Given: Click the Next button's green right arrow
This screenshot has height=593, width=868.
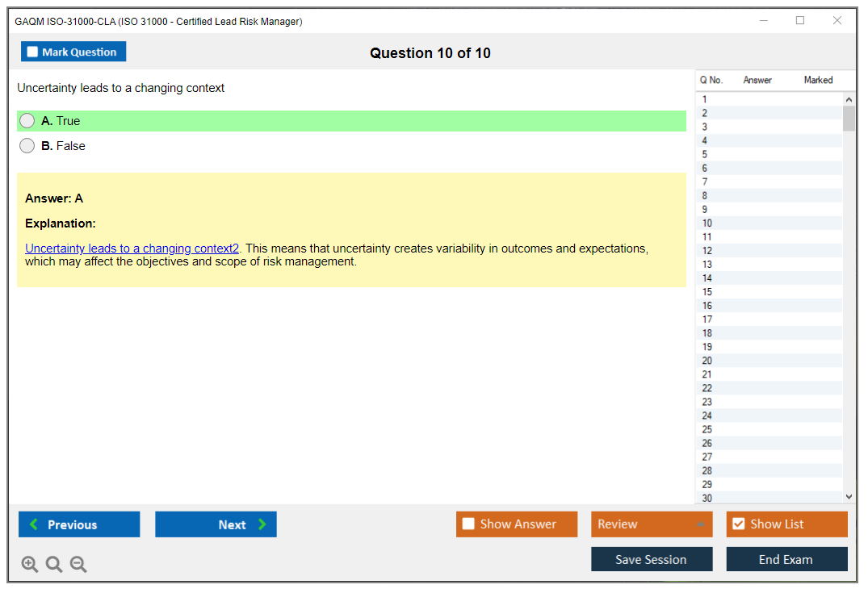Looking at the screenshot, I should pos(262,524).
